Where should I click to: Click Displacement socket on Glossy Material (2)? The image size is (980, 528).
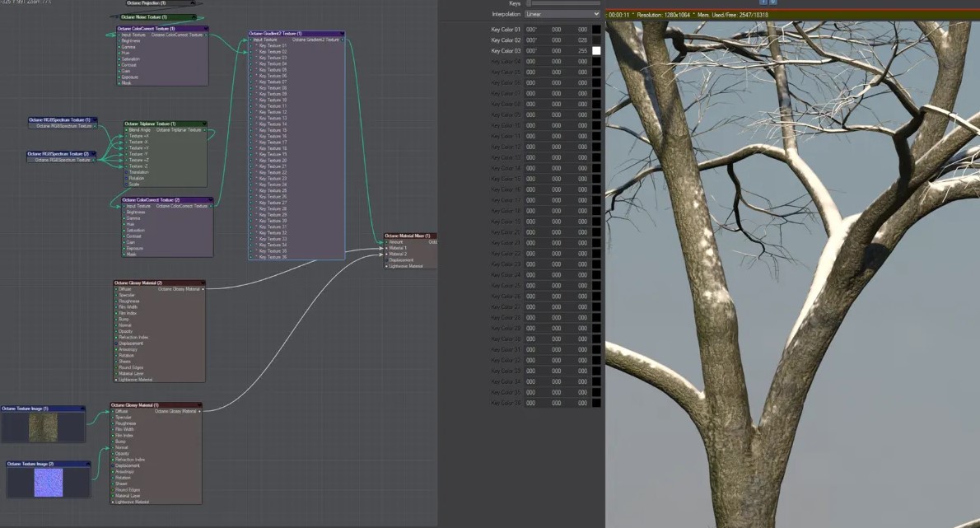[116, 343]
